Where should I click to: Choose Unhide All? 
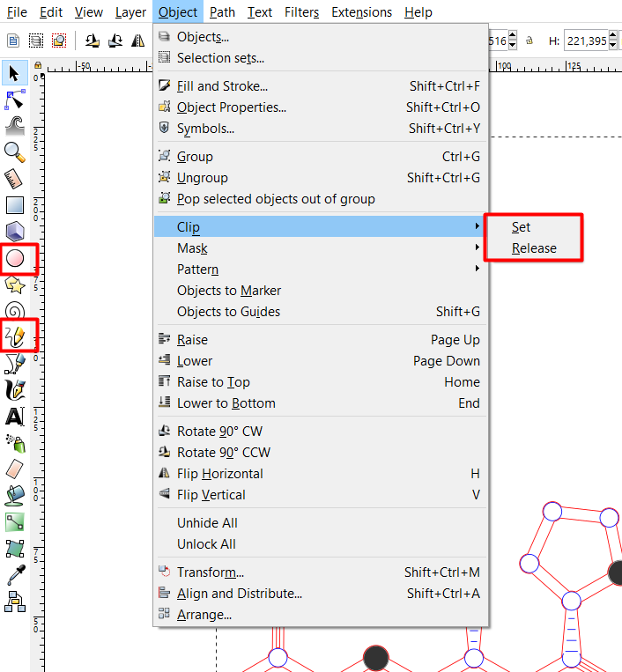click(x=321, y=523)
